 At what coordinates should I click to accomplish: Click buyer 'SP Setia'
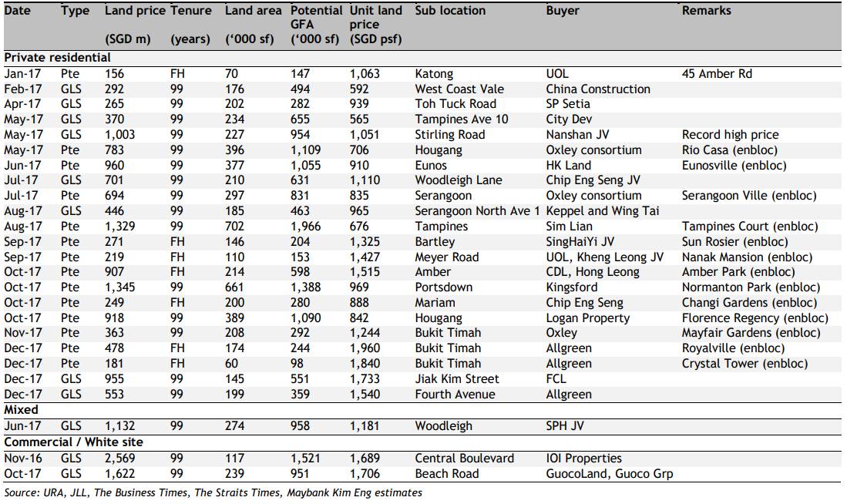click(568, 104)
